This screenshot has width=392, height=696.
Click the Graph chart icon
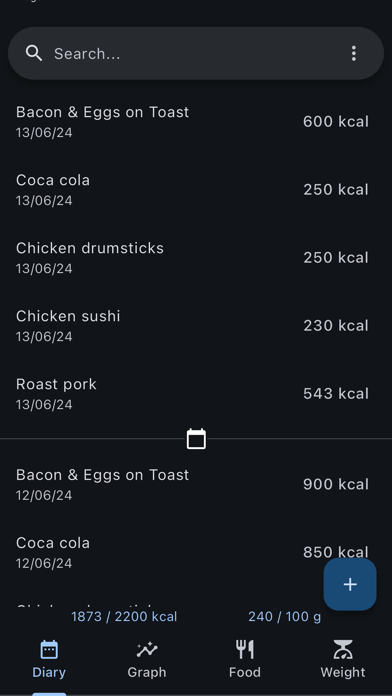point(147,650)
